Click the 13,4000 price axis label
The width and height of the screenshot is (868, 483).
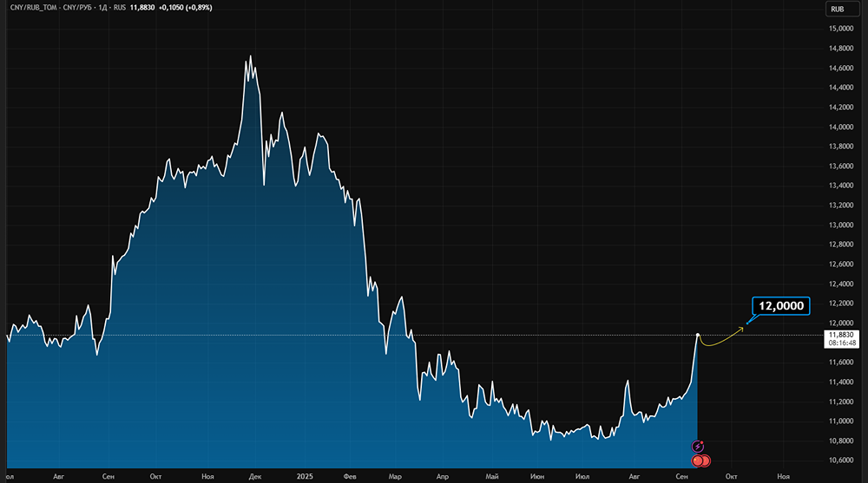pyautogui.click(x=841, y=186)
